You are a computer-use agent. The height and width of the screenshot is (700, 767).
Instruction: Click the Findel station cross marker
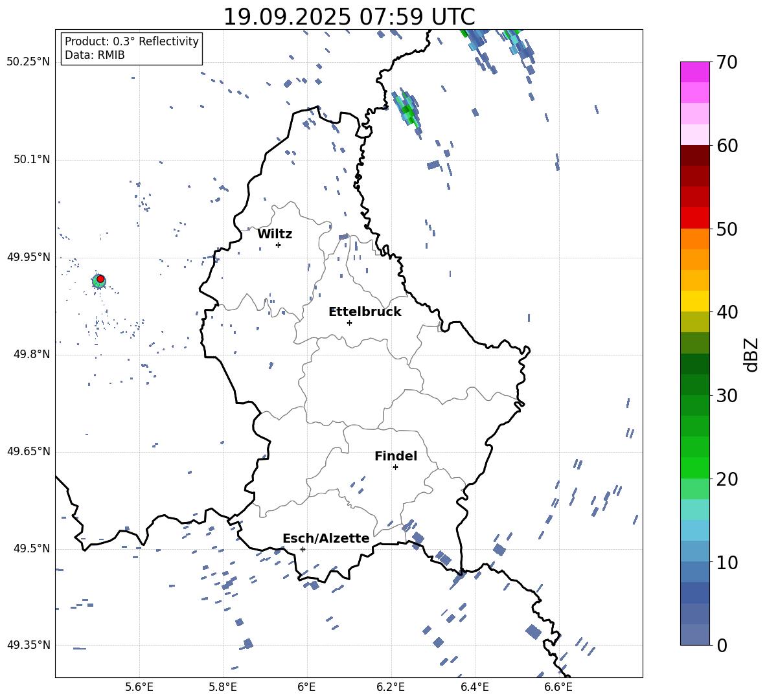395,467
